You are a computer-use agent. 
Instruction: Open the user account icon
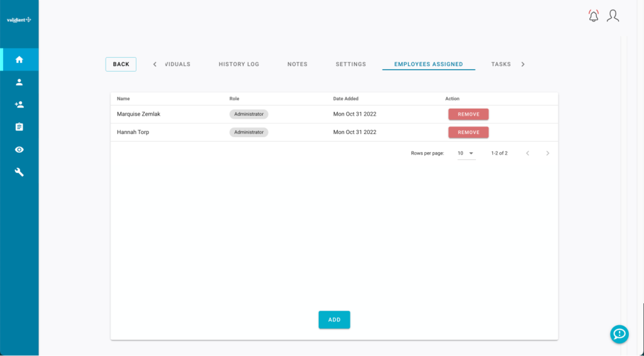[x=613, y=16]
